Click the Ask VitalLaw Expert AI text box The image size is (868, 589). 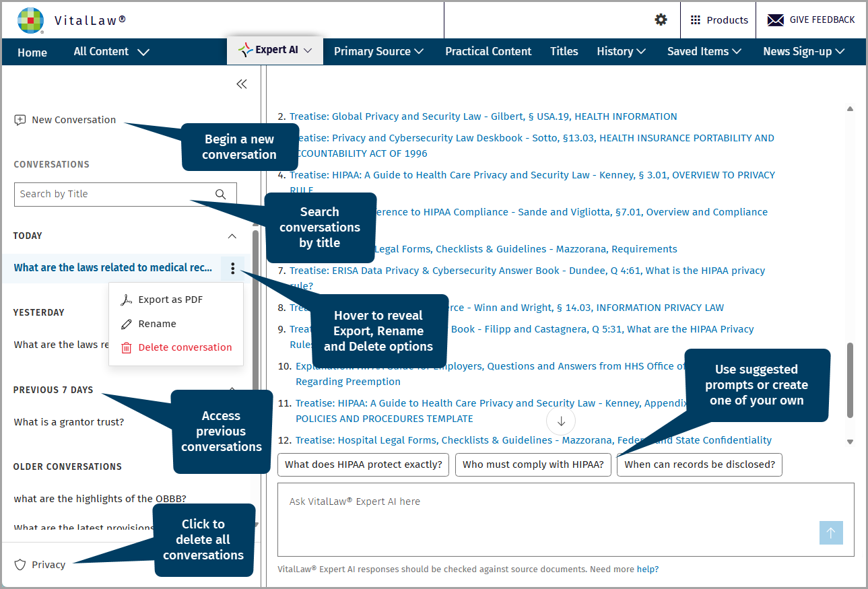[566, 519]
